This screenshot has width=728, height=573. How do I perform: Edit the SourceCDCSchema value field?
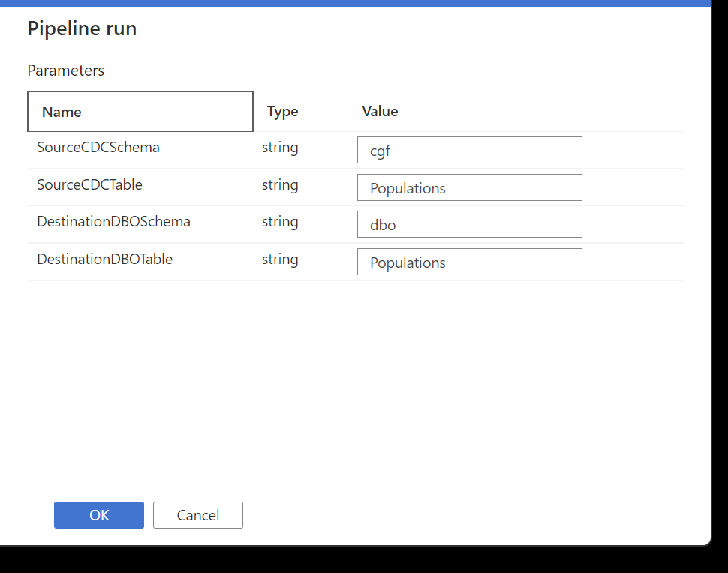click(469, 150)
